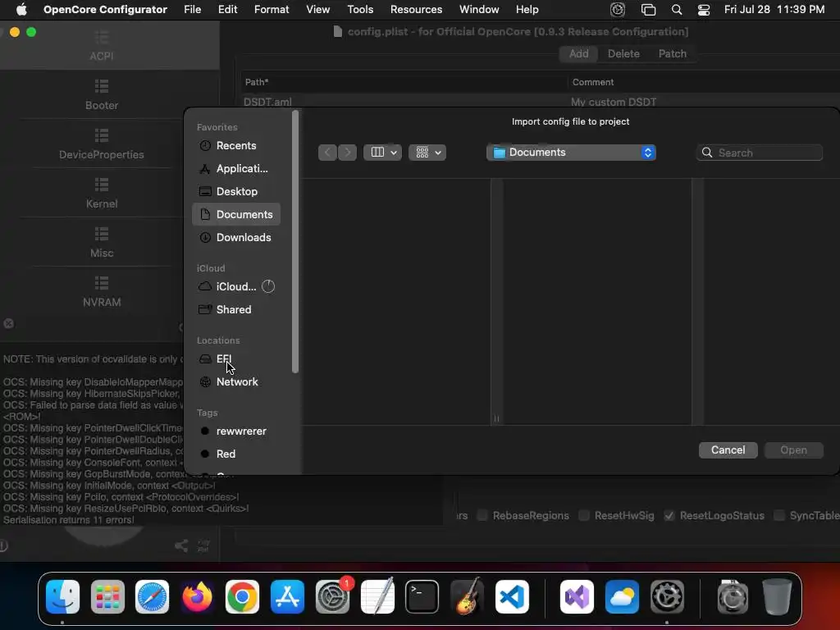Open the column view mode dropdown
The height and width of the screenshot is (630, 840).
click(382, 153)
